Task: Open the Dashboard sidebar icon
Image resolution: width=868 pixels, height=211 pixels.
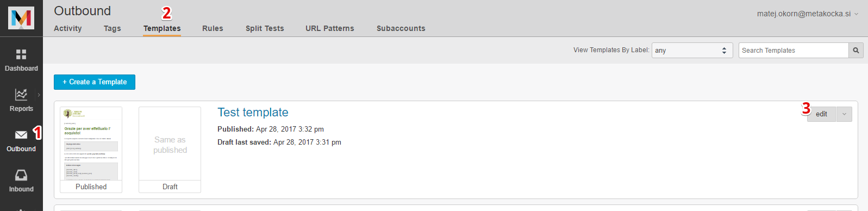Action: tap(21, 54)
